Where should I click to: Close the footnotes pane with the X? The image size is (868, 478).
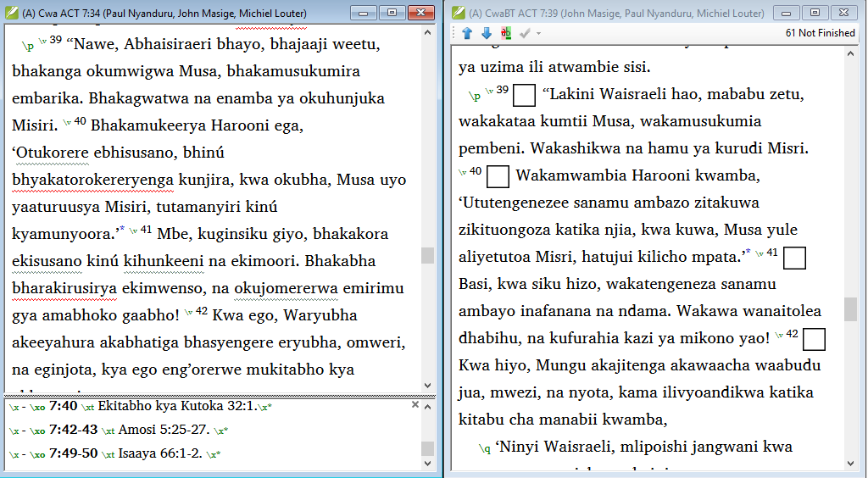click(x=415, y=405)
